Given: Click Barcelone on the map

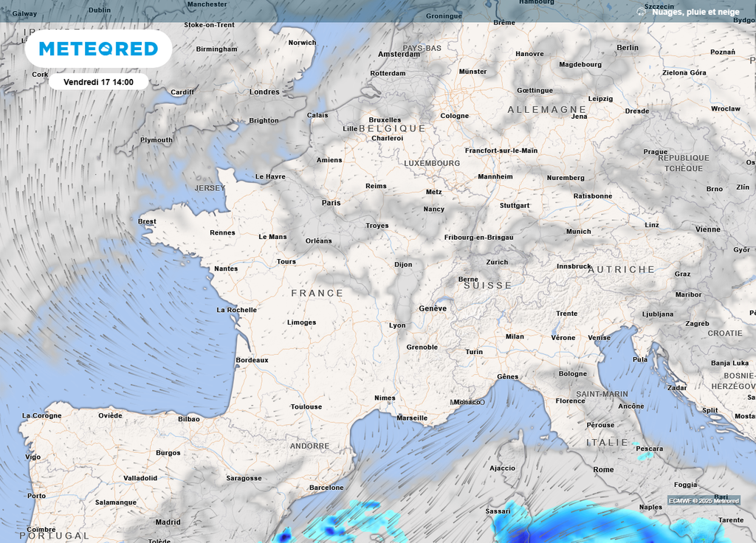Looking at the screenshot, I should point(326,488).
